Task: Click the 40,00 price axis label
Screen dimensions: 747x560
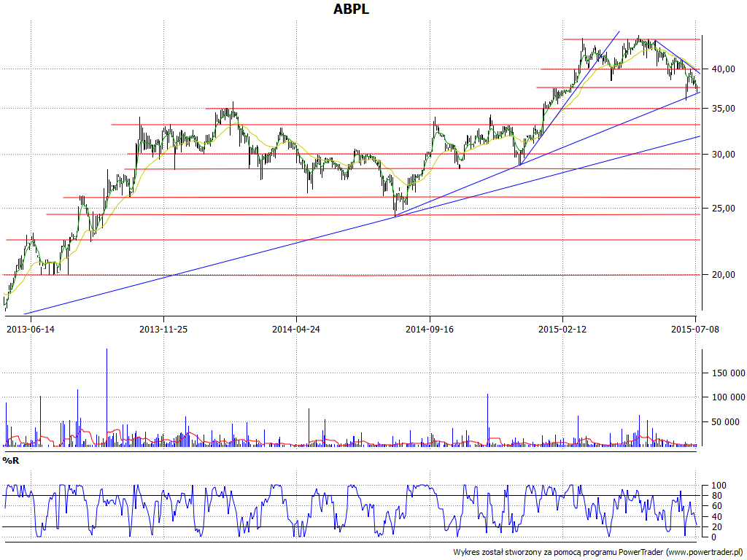Action: (x=723, y=69)
